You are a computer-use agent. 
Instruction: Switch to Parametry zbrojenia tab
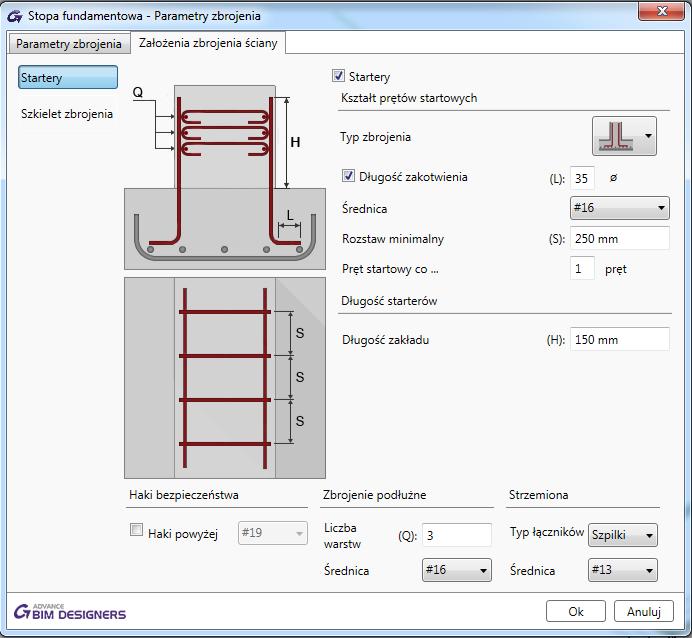tap(69, 44)
